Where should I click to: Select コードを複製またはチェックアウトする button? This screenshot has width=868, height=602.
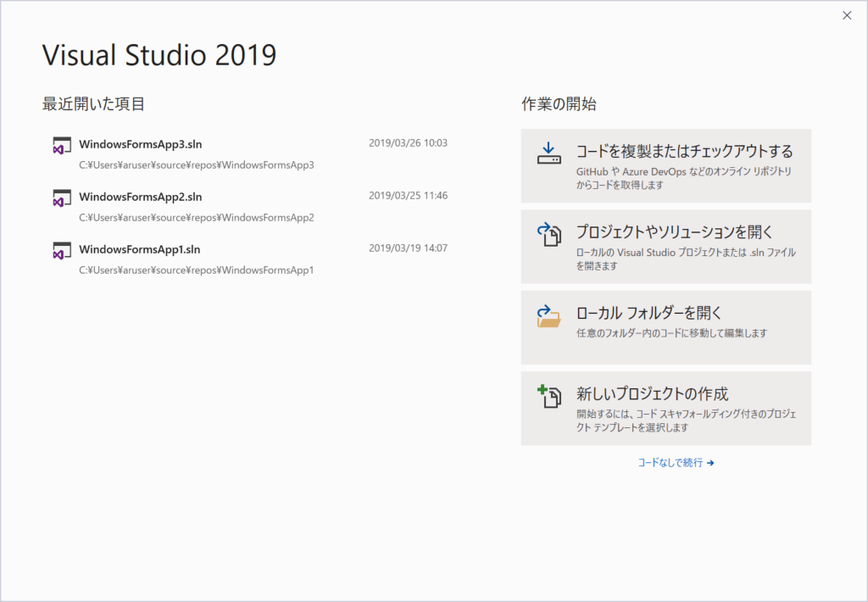point(666,166)
